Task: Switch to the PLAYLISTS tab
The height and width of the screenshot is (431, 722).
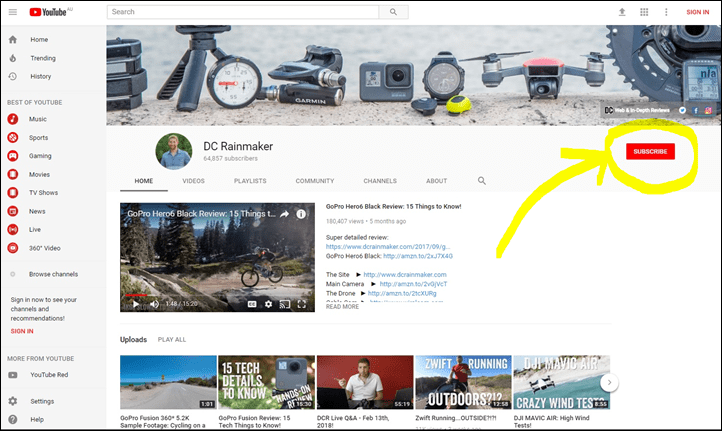Action: (x=250, y=181)
